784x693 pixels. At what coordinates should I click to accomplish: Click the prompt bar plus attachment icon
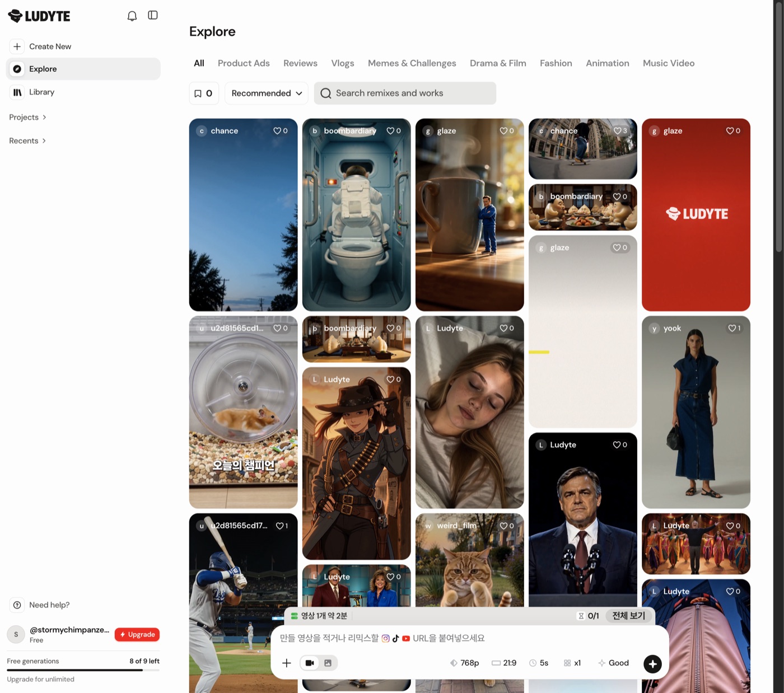[287, 663]
